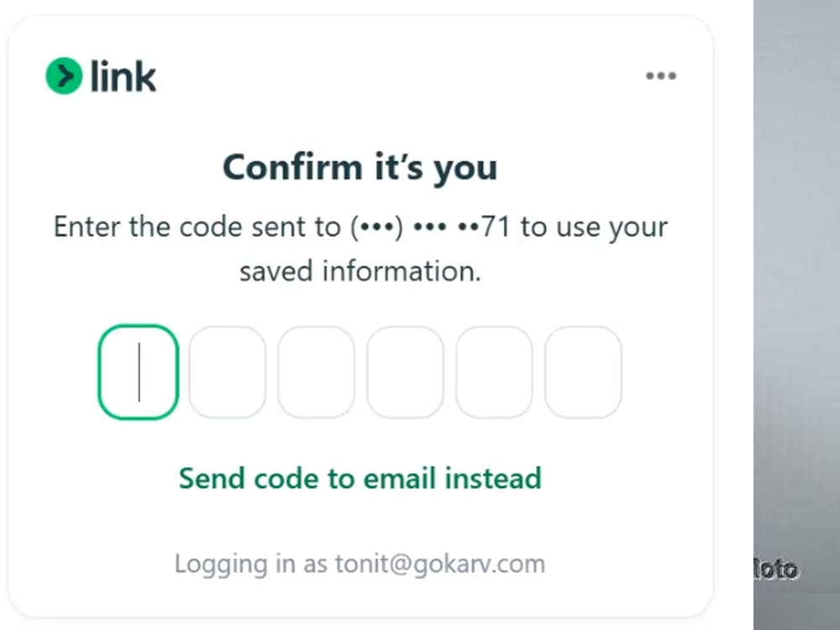
Task: Click the "saved information." text line
Action: point(360,271)
